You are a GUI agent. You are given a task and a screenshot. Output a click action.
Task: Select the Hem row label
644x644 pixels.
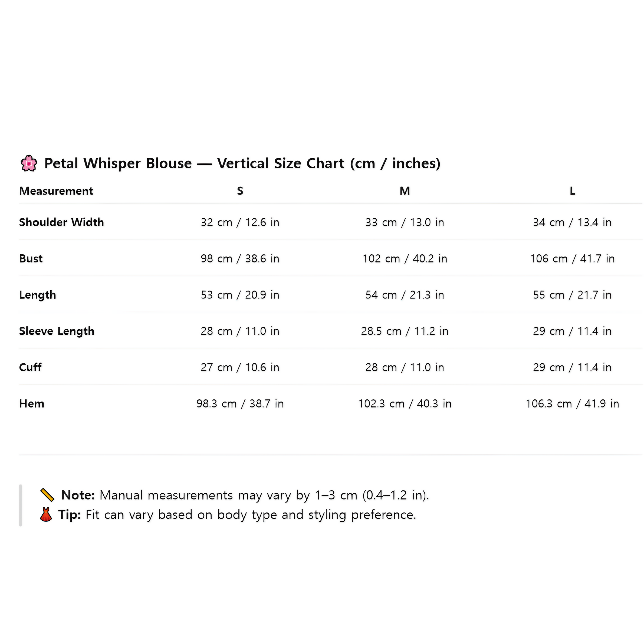[32, 404]
